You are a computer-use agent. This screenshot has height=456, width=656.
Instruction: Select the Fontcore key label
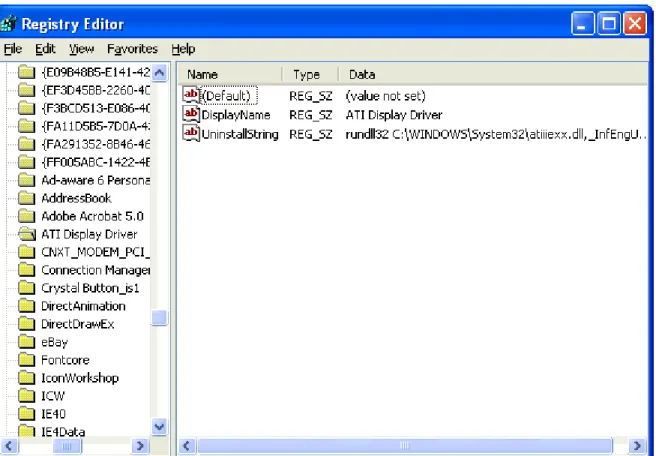pos(65,360)
